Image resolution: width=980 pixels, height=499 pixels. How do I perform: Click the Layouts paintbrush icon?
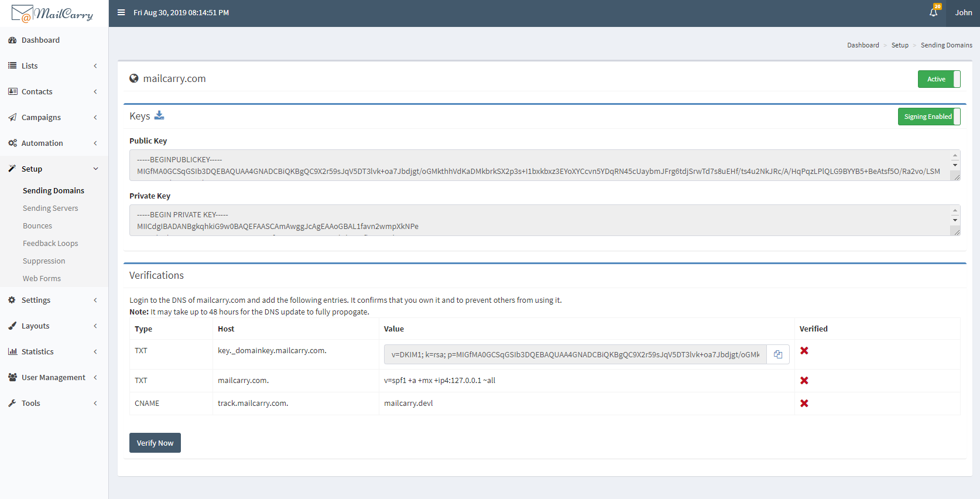point(12,326)
